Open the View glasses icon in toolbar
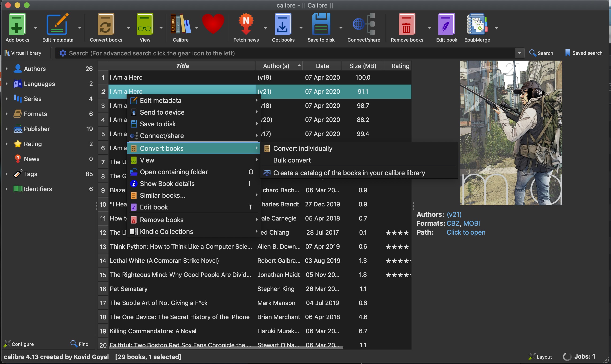This screenshot has height=364, width=611. point(145,24)
